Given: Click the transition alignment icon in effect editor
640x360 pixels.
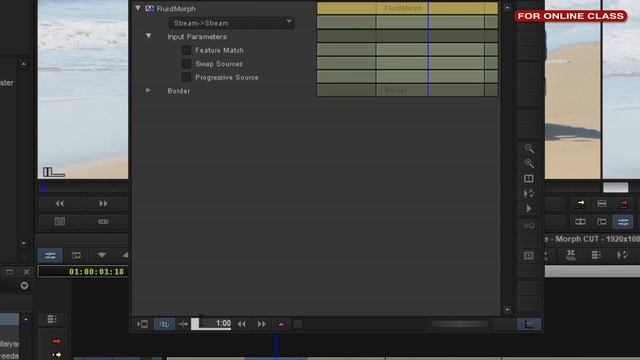Looking at the screenshot, I should [183, 324].
